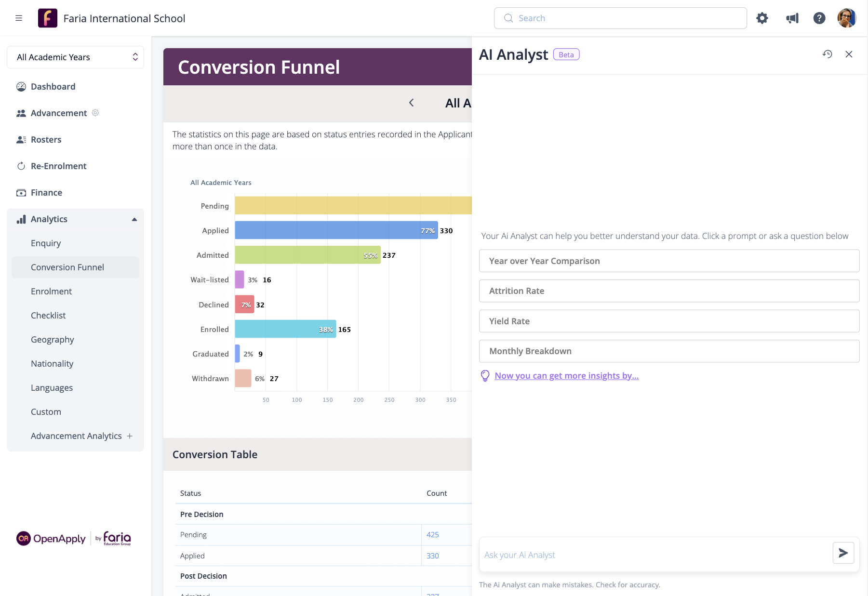
Task: Click the user profile avatar
Action: (x=846, y=18)
